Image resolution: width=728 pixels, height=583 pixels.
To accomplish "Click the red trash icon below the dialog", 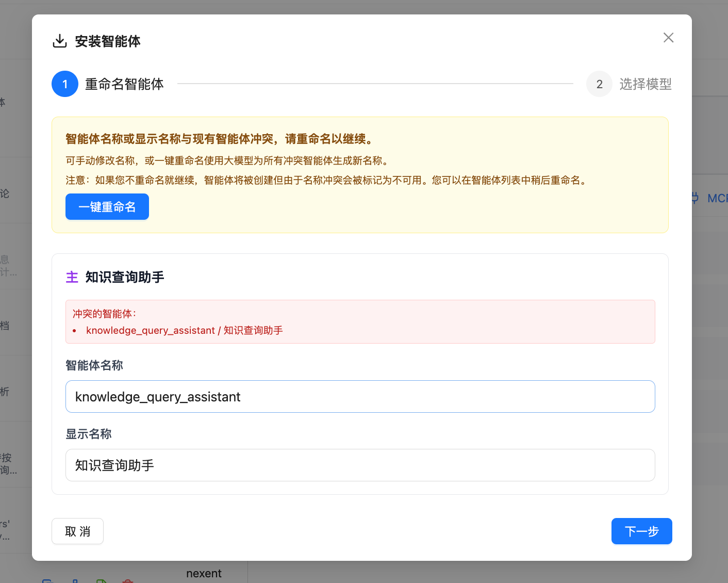I will pos(127,580).
